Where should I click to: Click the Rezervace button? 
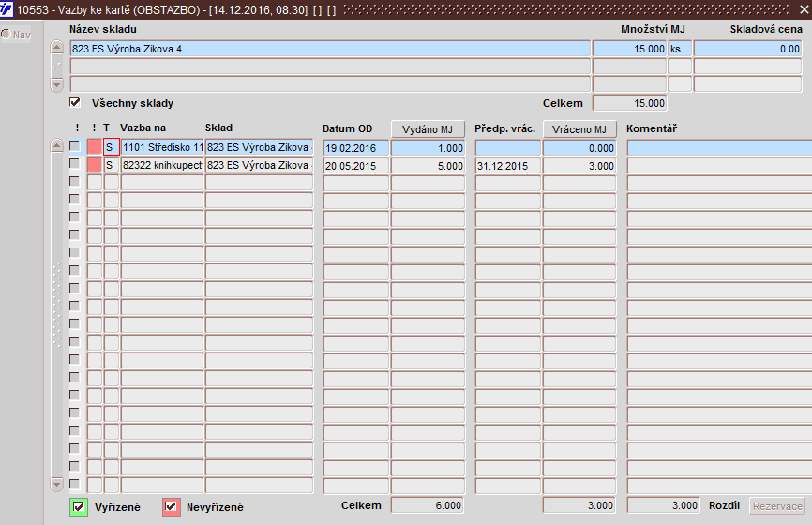tap(777, 506)
